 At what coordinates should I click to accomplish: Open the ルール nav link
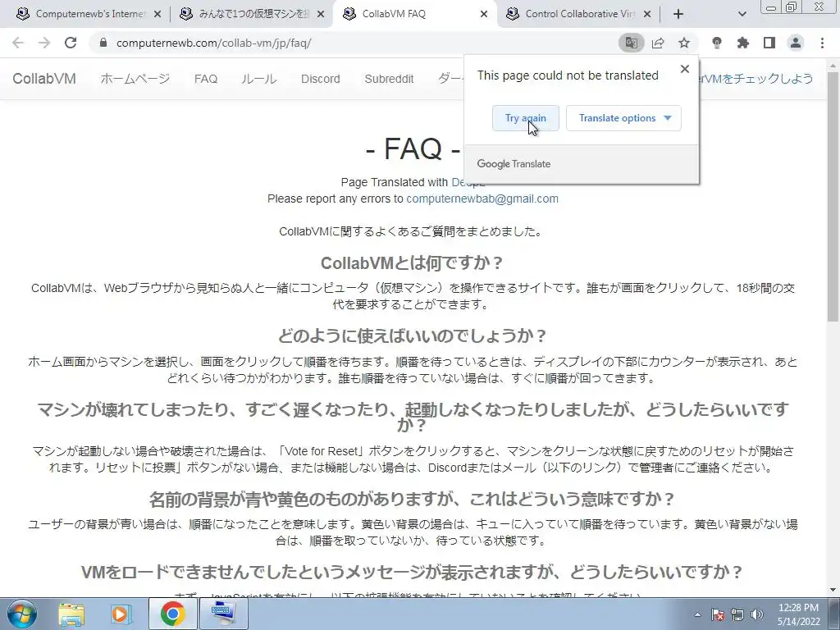[x=258, y=79]
